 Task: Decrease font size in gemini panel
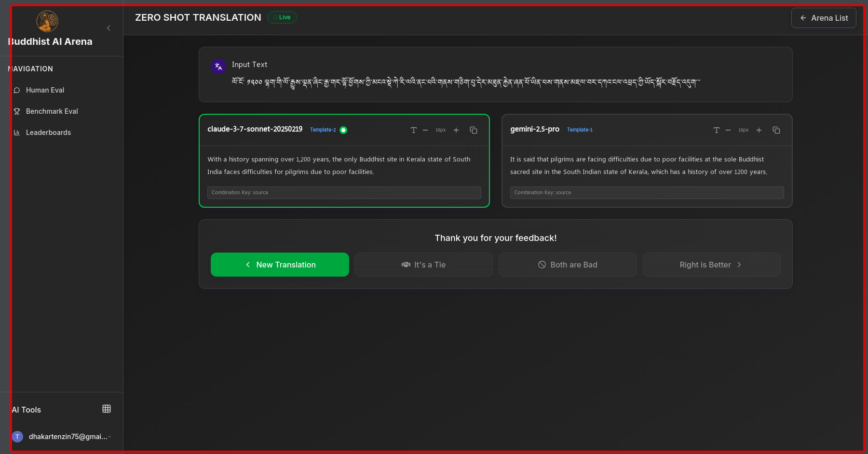point(728,130)
